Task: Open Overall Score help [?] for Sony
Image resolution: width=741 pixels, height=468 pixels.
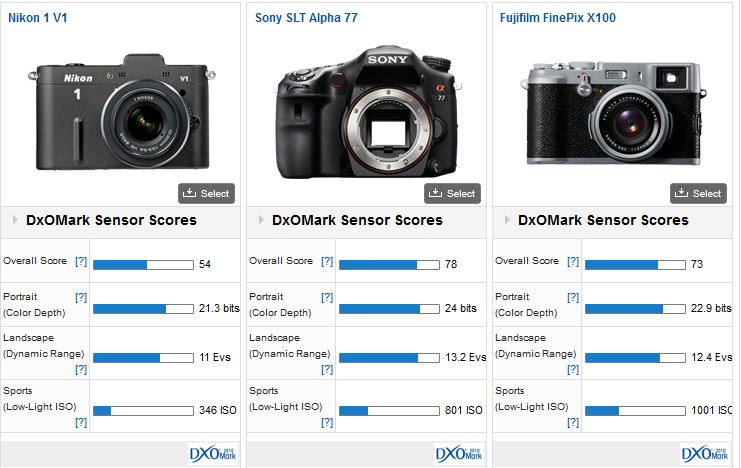Action: pos(327,261)
